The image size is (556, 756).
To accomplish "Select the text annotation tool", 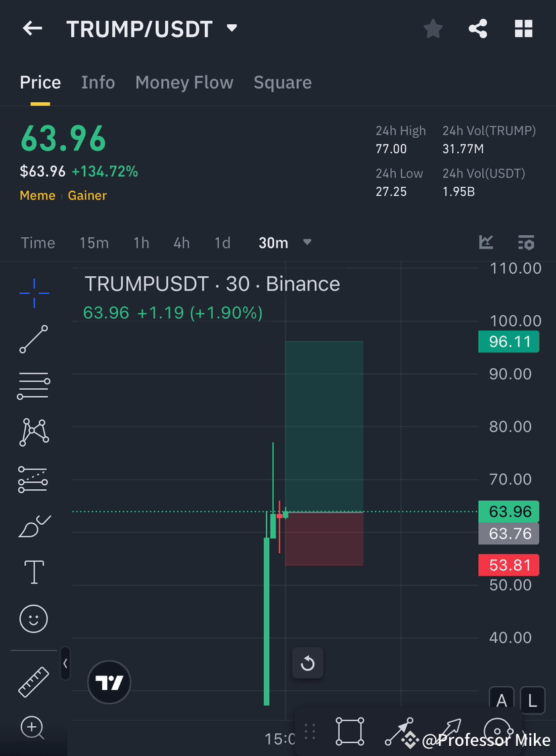I will pyautogui.click(x=34, y=572).
